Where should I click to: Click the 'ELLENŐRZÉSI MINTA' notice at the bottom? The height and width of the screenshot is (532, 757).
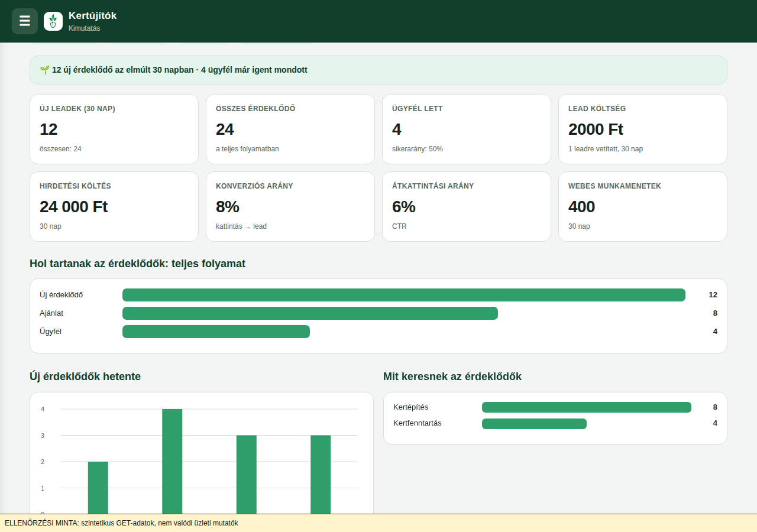click(378, 523)
